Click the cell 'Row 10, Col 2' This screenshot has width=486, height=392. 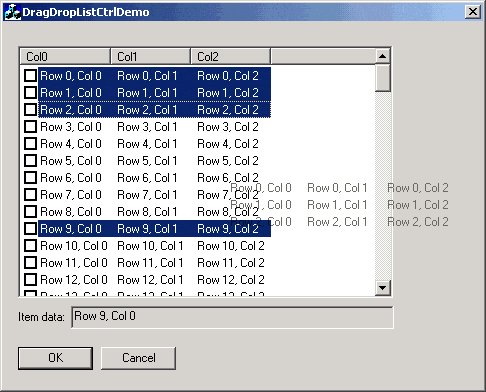point(231,246)
